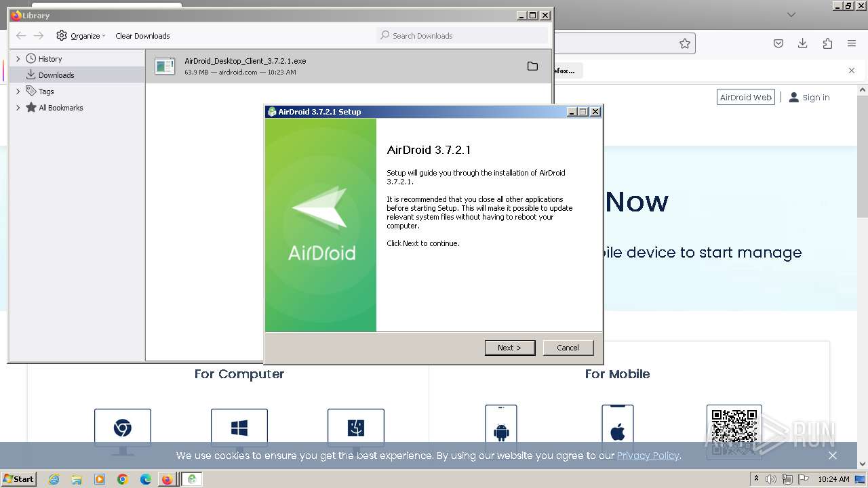Open the Organize menu in Library
The height and width of the screenshot is (488, 868).
pos(81,36)
